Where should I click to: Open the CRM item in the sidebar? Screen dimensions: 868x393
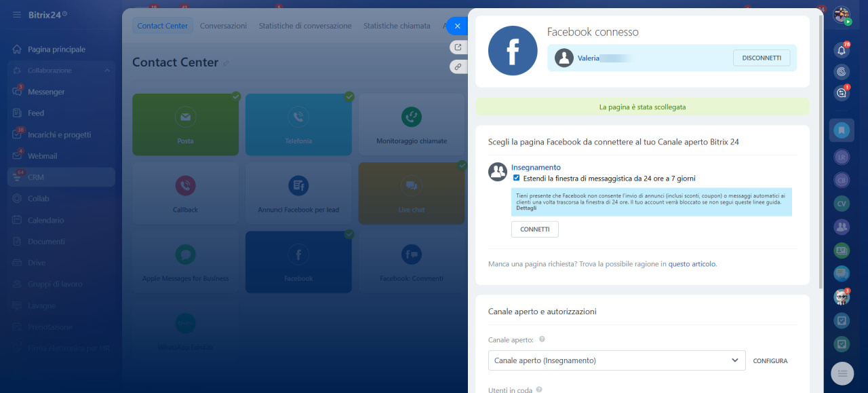tap(61, 177)
